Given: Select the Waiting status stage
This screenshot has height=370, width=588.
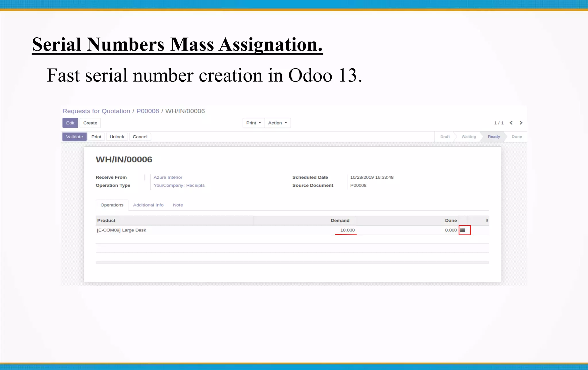Looking at the screenshot, I should 469,137.
